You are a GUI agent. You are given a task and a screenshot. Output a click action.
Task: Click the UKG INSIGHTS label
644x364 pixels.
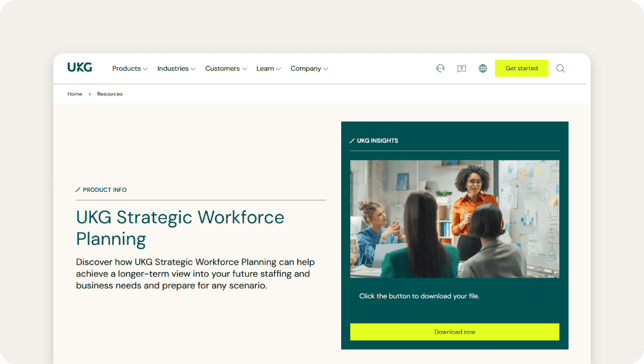click(377, 141)
